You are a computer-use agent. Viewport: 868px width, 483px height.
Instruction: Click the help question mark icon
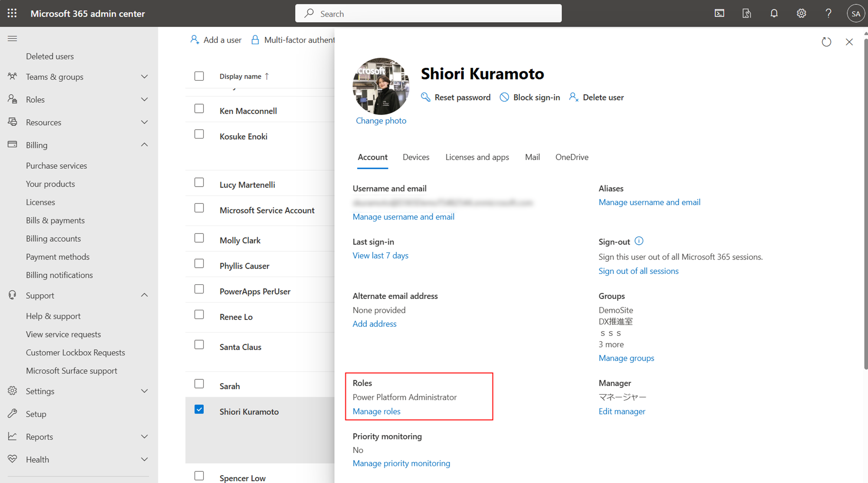point(828,13)
